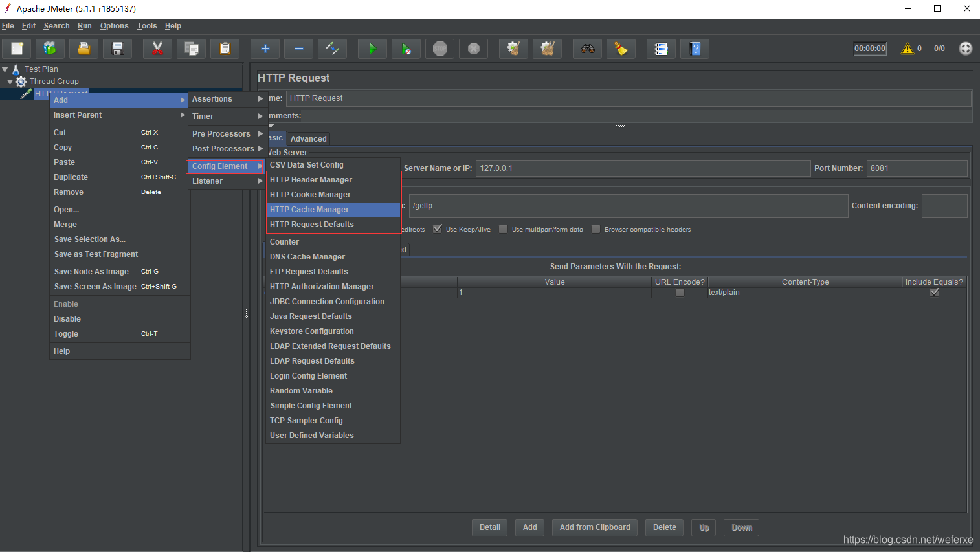Click the Stop test icon
The width and height of the screenshot is (980, 552).
(440, 49)
